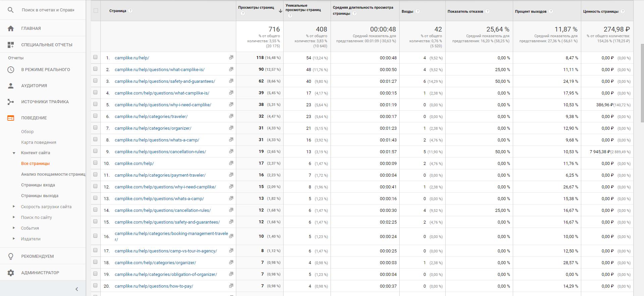
Task: Open the Страницы входа report
Action: tap(38, 185)
